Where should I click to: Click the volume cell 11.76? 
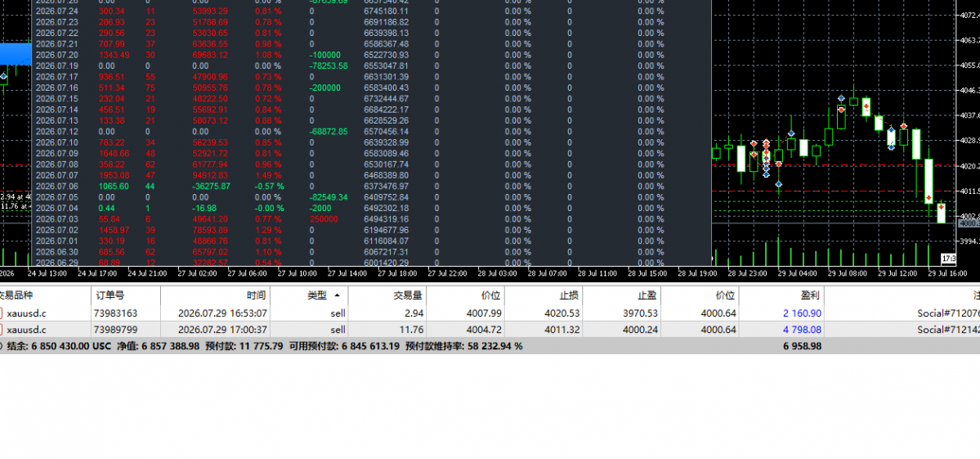[x=413, y=330]
